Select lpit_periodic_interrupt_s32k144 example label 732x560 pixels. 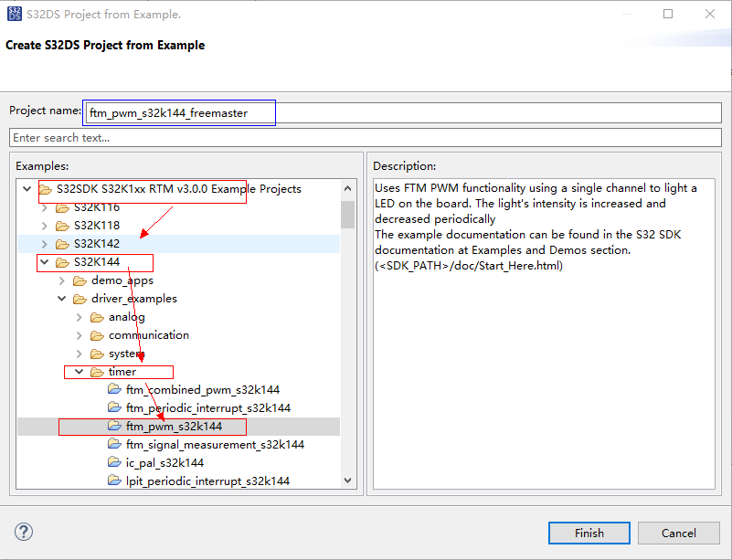[x=207, y=481]
